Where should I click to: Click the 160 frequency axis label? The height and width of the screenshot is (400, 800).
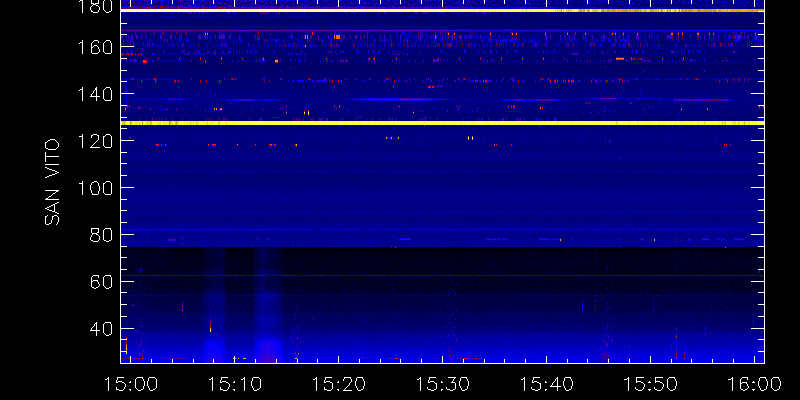94,47
